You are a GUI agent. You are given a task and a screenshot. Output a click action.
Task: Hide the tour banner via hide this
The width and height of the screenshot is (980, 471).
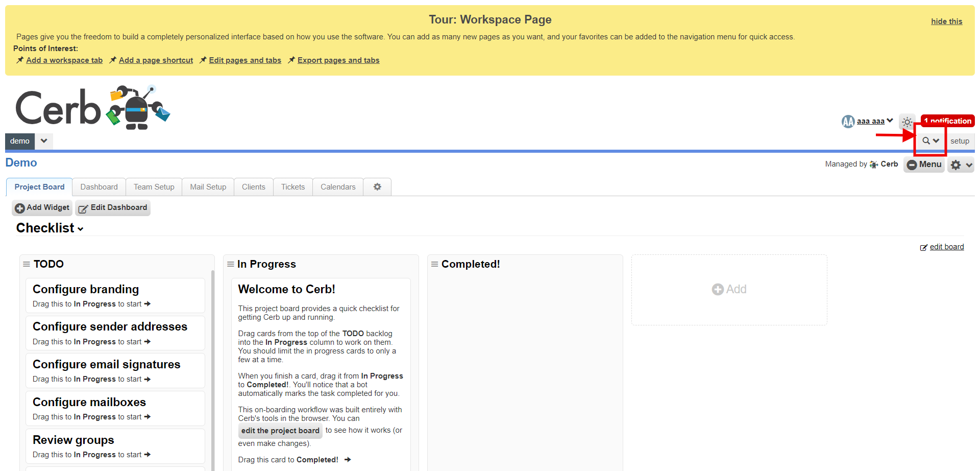point(946,21)
